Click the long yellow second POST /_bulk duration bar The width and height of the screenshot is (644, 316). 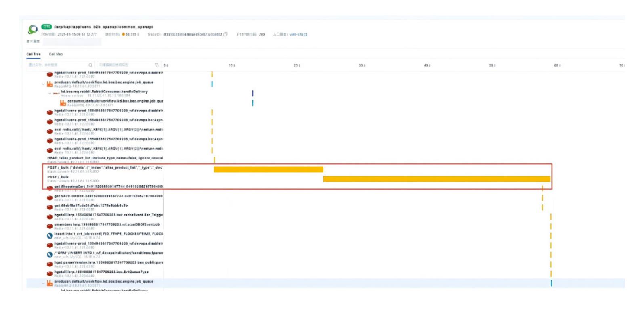click(437, 179)
